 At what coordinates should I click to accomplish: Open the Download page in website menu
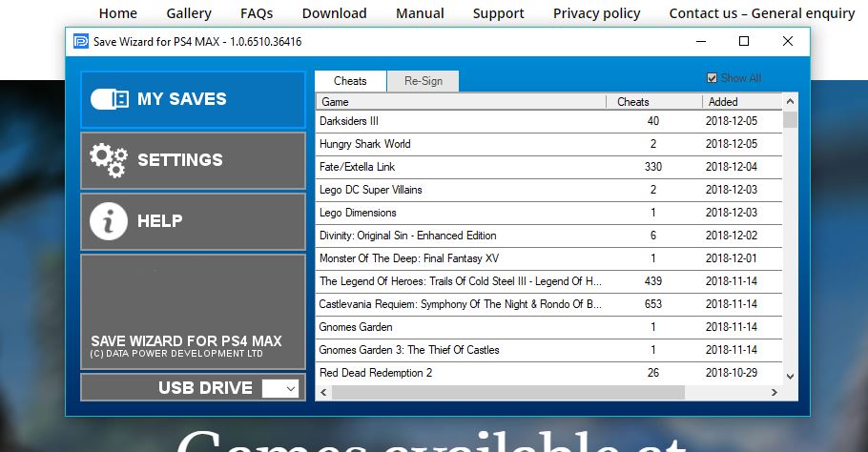pos(334,13)
